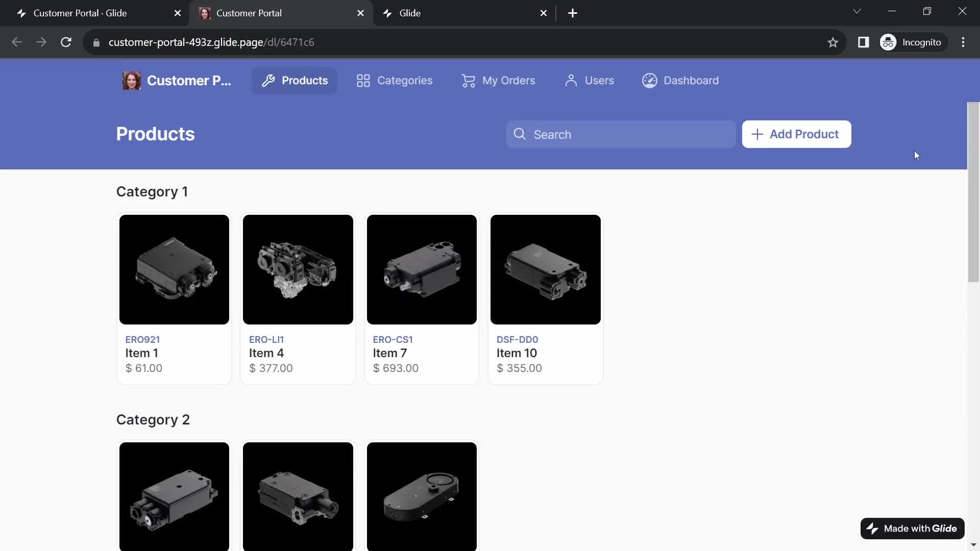This screenshot has width=980, height=551.
Task: Focus the Search products field
Action: [x=621, y=134]
